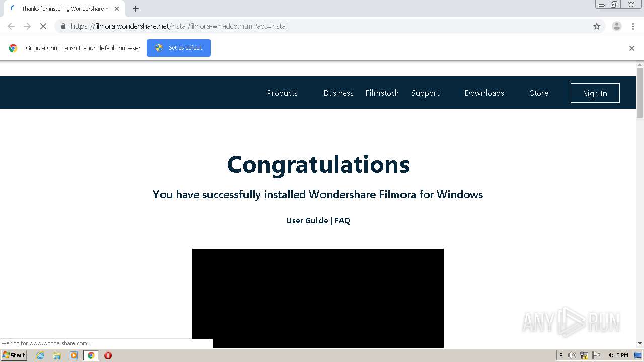Viewport: 644px width, 362px height.
Task: Open the network tray icon
Action: [584, 355]
